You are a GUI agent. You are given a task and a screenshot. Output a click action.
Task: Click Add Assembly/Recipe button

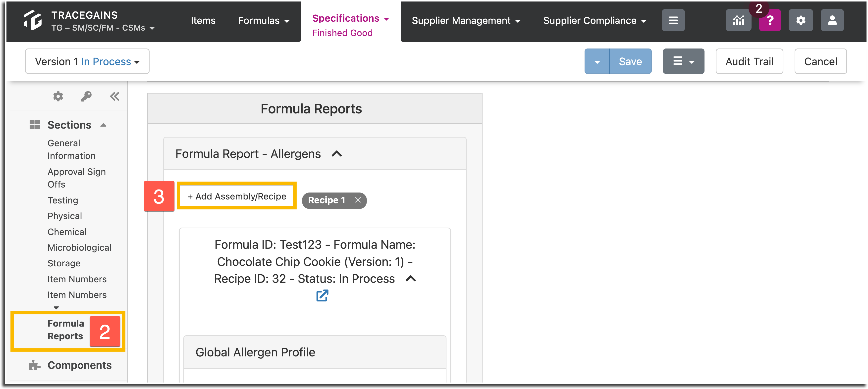pyautogui.click(x=237, y=196)
